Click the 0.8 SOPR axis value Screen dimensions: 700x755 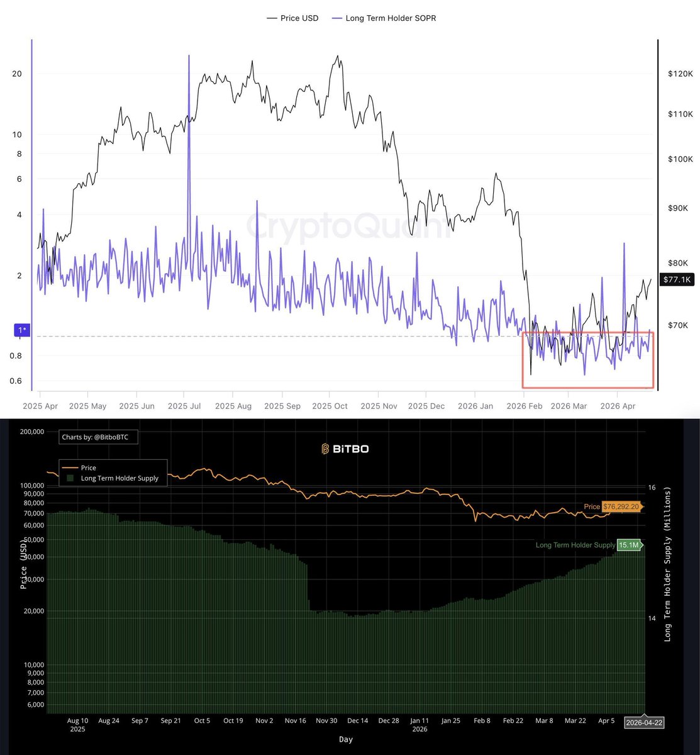pos(16,355)
